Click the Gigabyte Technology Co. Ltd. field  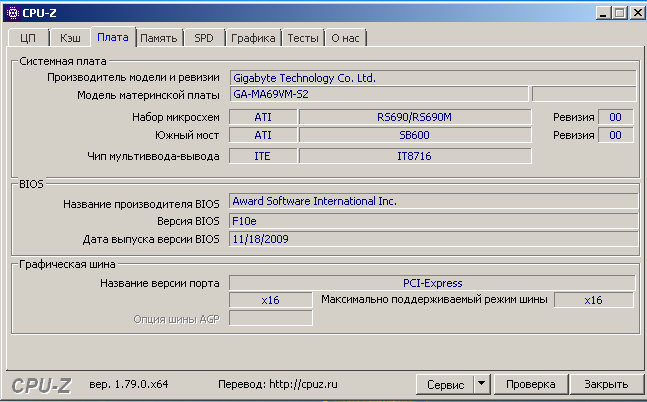(433, 78)
